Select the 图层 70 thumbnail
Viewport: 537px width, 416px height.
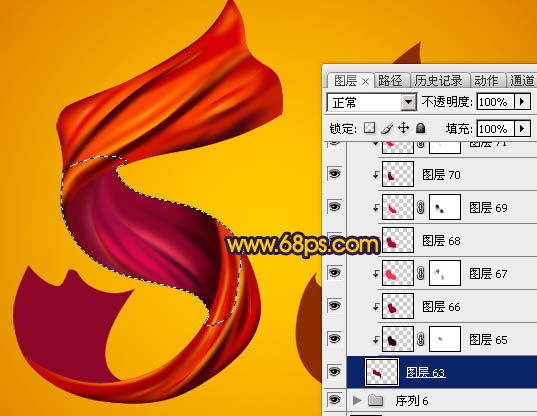click(398, 174)
